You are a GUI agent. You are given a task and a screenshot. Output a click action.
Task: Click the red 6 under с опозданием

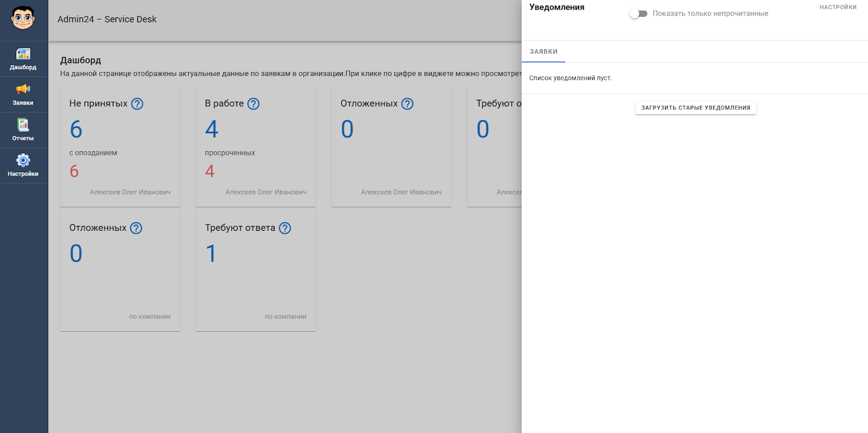point(74,171)
